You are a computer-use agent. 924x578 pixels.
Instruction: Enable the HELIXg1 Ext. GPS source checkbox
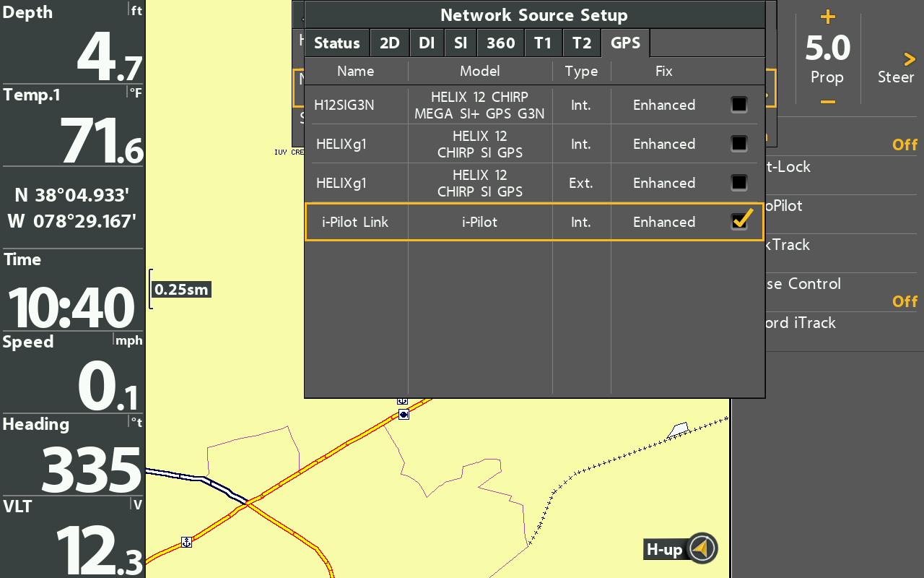739,183
